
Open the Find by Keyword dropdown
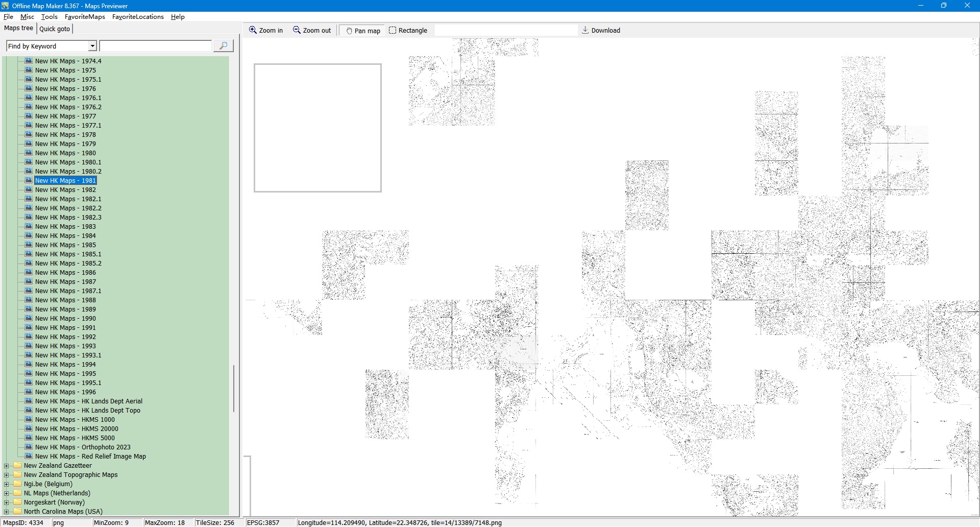coord(92,46)
